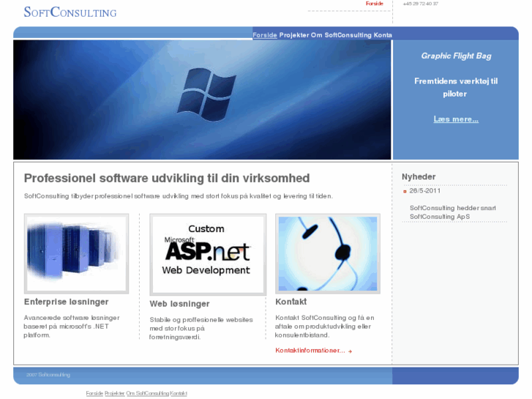Click the Kontakt heading under the headset image
The image size is (532, 399).
point(291,302)
